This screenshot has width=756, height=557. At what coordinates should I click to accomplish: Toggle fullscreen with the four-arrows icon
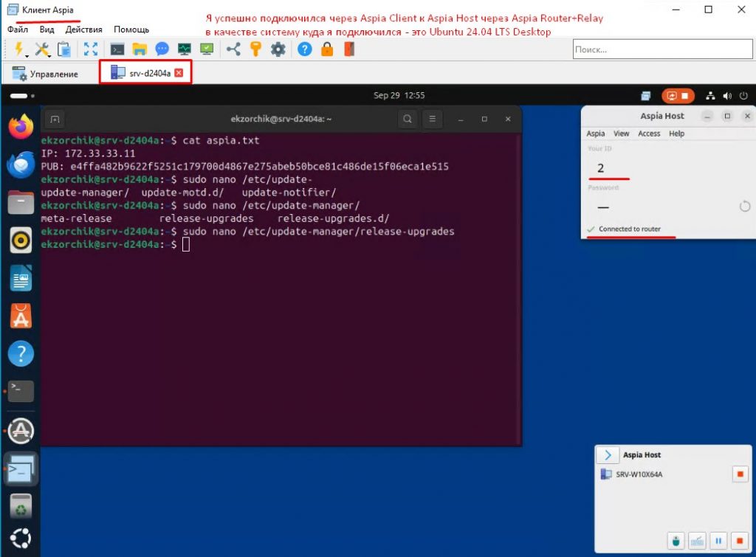[x=91, y=49]
